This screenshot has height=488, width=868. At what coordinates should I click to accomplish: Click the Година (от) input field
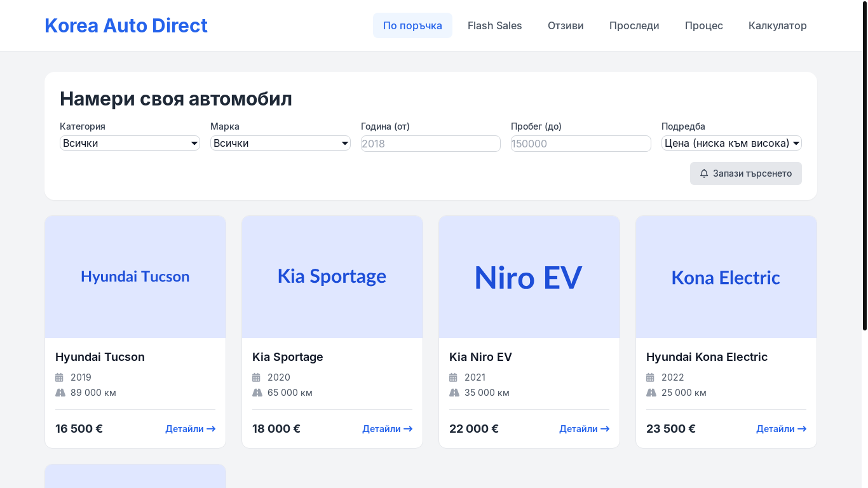[x=431, y=144]
